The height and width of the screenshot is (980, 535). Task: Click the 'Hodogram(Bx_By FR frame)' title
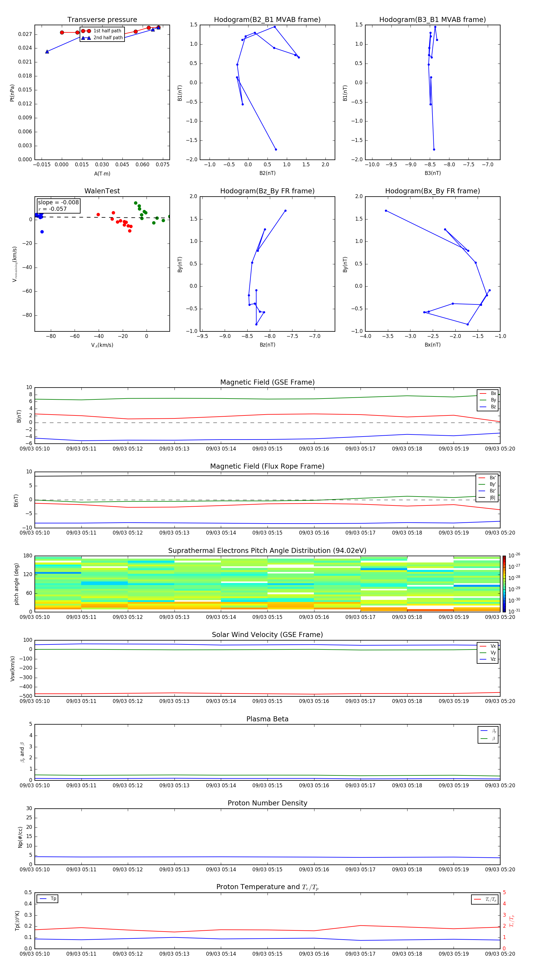point(432,191)
